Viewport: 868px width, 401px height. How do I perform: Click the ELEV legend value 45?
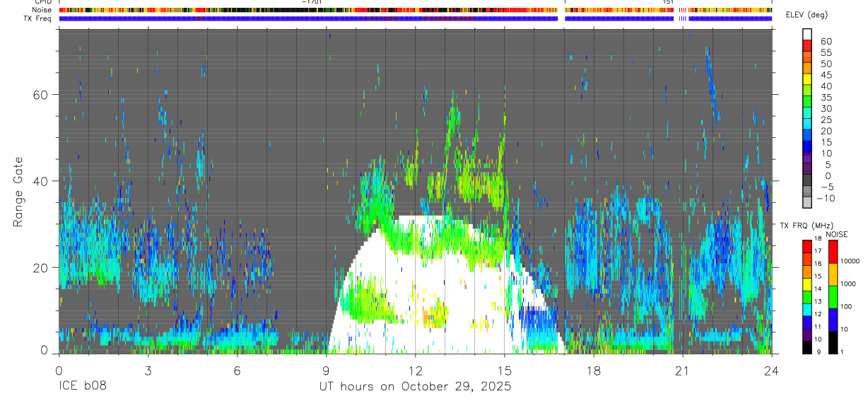point(825,75)
